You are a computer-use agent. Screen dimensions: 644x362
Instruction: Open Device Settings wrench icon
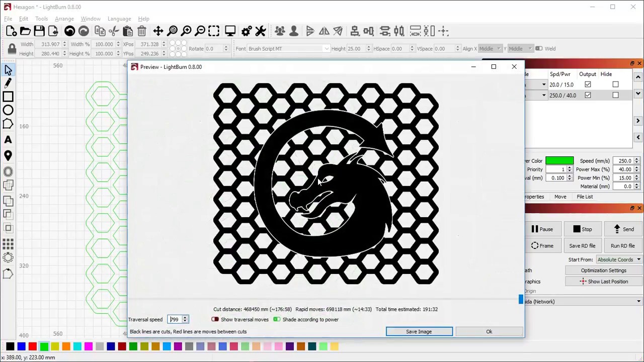tap(261, 31)
